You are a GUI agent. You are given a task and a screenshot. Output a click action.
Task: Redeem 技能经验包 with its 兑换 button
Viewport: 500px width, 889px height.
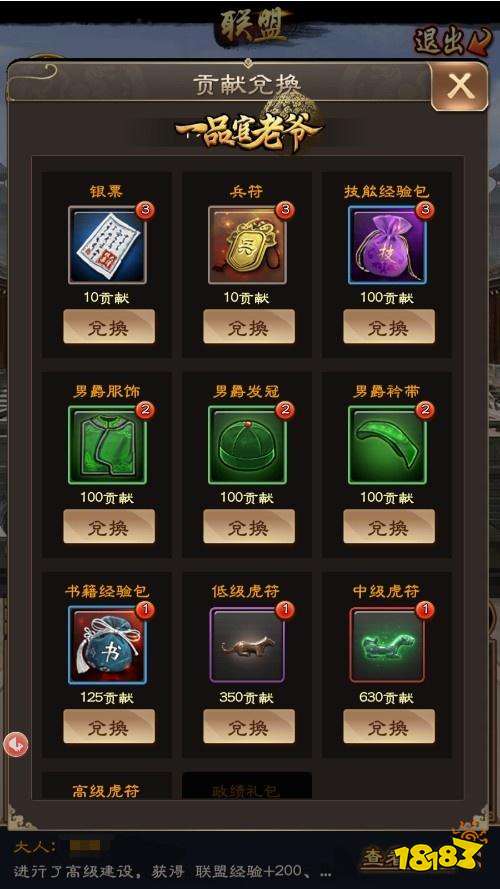389,327
